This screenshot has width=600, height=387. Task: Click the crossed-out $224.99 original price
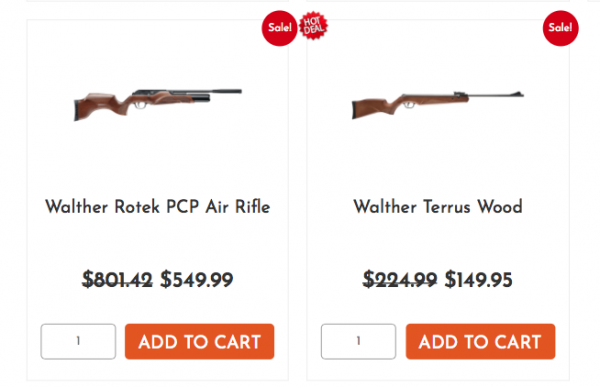[400, 279]
